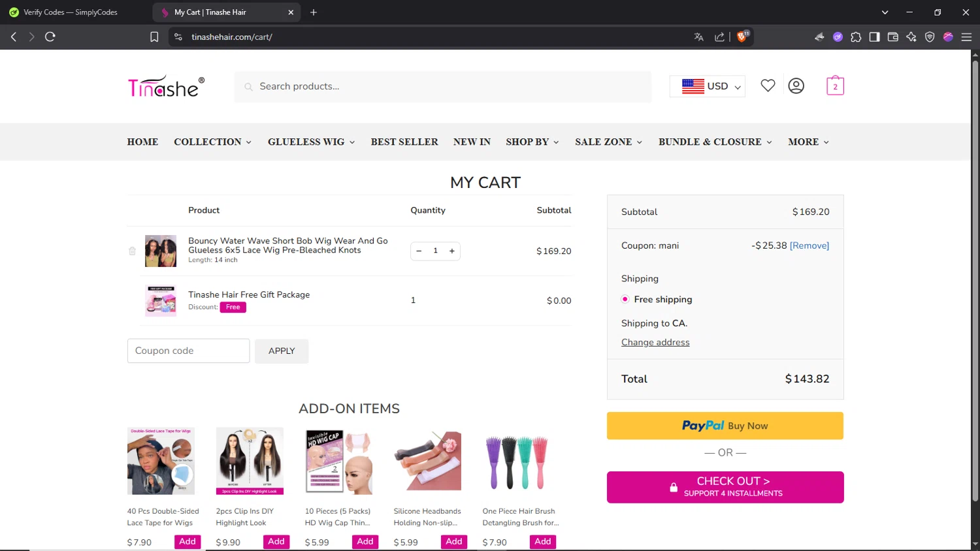Add Double-Sided Lace Tape to cart
980x551 pixels.
(188, 541)
